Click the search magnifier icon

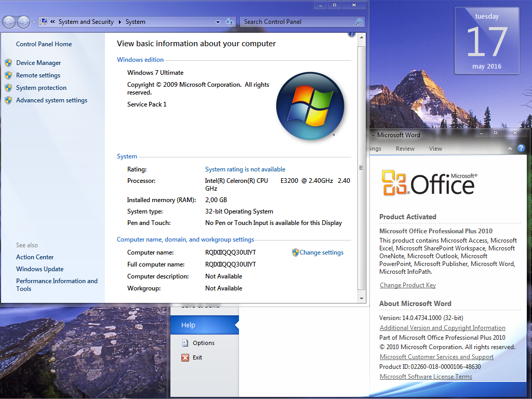358,22
